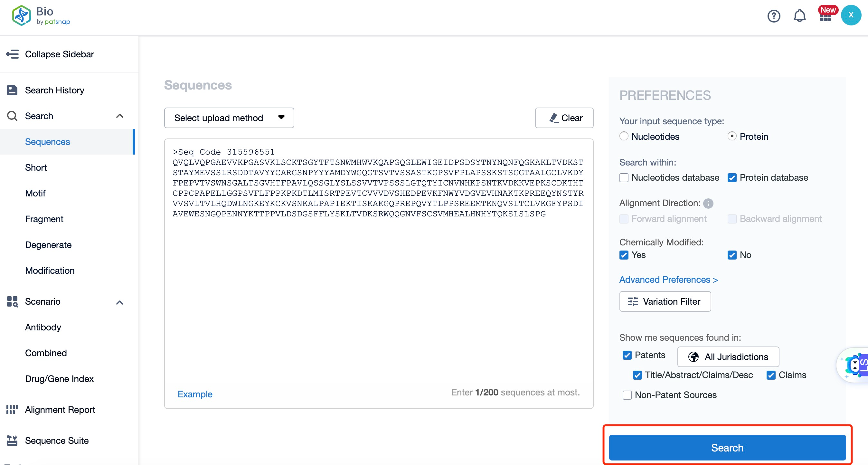Toggle the Non-Patent Sources checkbox
Image resolution: width=868 pixels, height=465 pixels.
click(627, 395)
